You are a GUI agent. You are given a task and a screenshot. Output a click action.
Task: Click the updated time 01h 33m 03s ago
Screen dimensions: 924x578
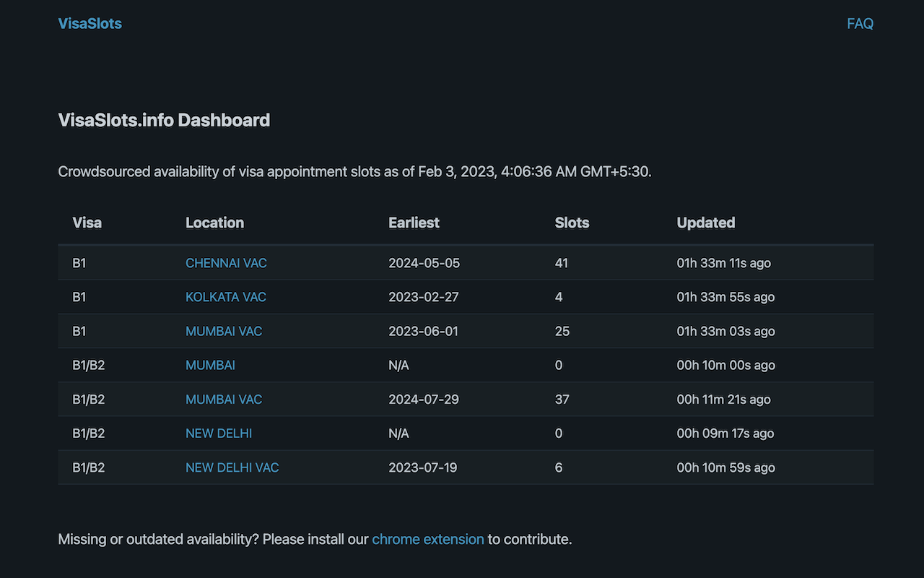point(725,331)
